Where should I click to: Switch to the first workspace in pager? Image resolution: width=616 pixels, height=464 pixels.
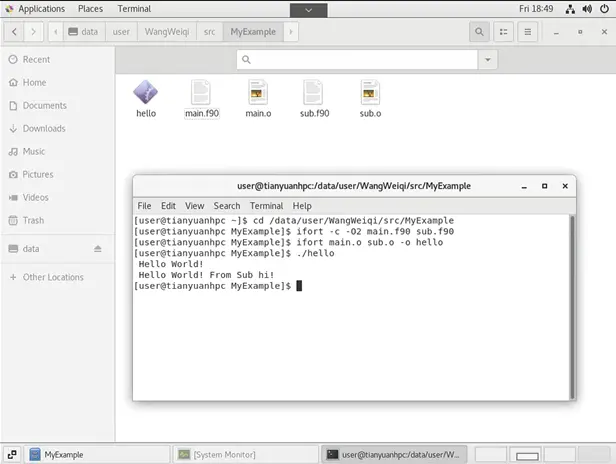coord(491,454)
